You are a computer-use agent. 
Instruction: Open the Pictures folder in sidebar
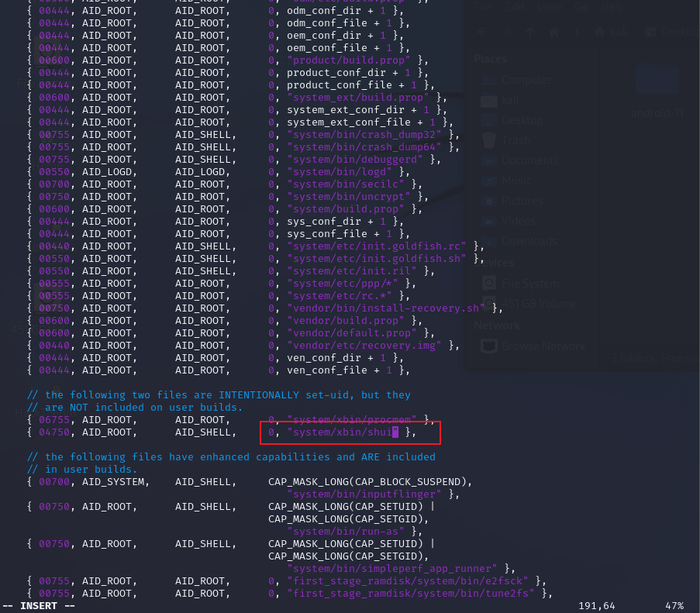tap(522, 201)
